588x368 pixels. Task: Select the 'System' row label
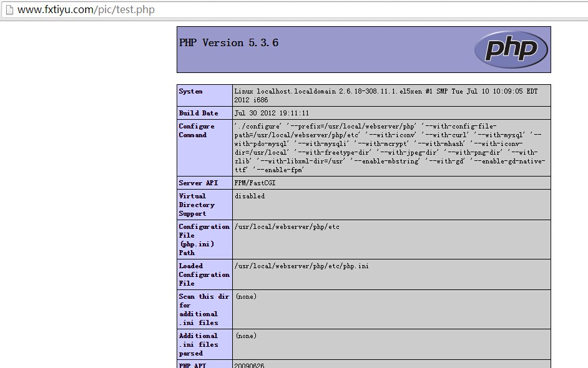[190, 92]
